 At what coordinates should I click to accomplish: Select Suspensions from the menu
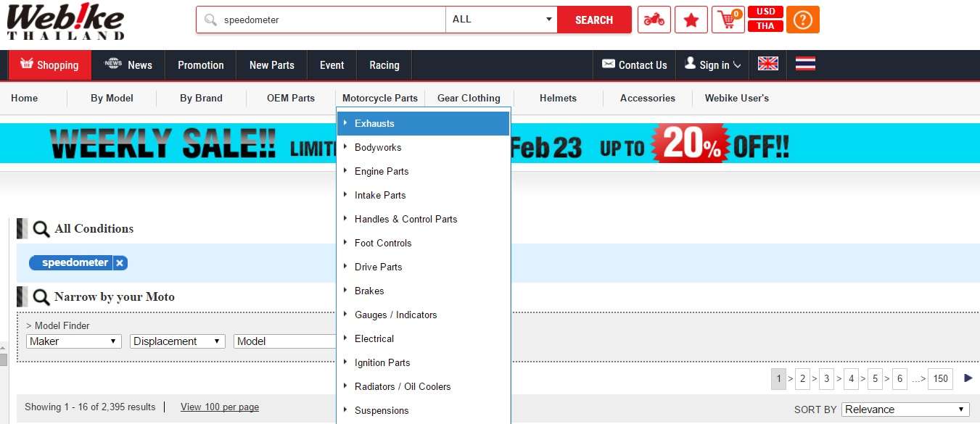coord(424,410)
